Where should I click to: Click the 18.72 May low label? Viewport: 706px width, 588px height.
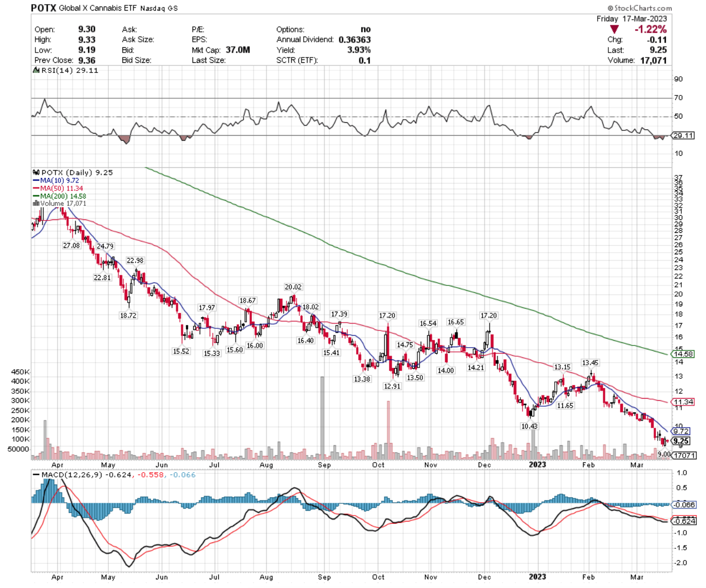pos(128,315)
